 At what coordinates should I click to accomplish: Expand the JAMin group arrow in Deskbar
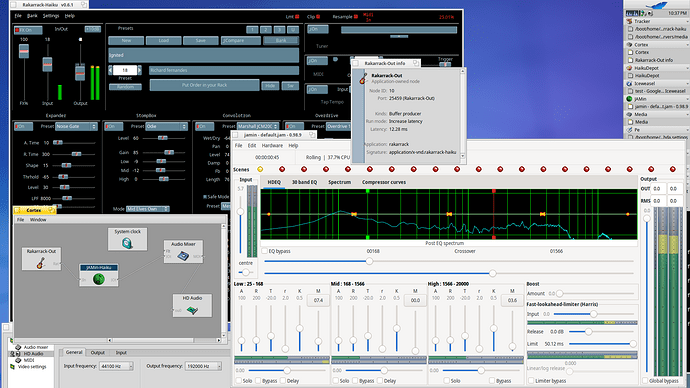click(x=687, y=99)
